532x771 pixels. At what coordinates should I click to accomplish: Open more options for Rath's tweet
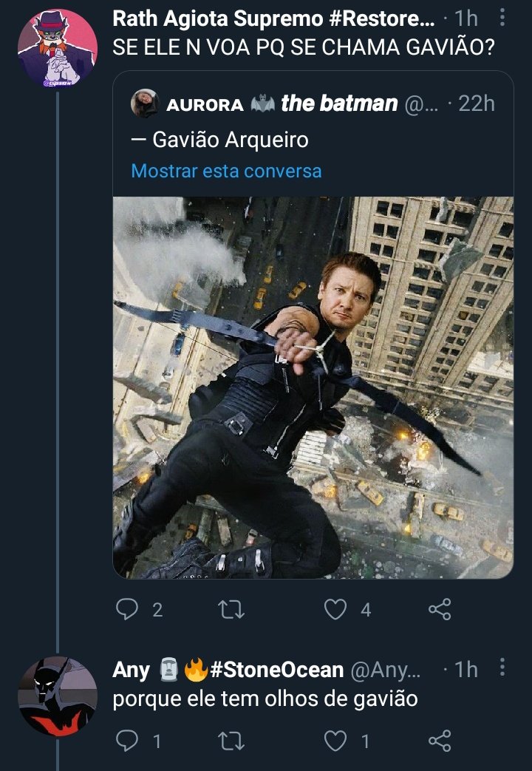[502, 17]
